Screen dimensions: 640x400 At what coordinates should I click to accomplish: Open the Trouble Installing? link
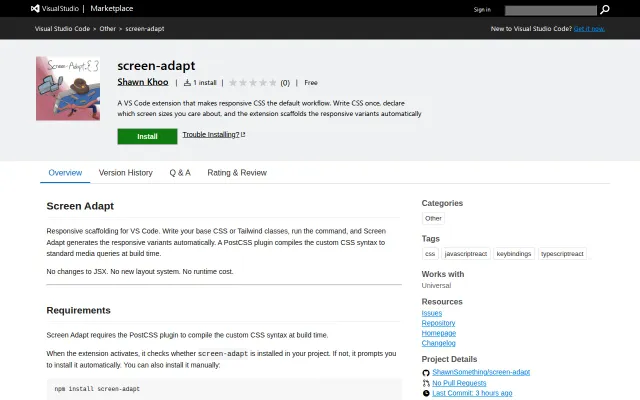coord(211,135)
